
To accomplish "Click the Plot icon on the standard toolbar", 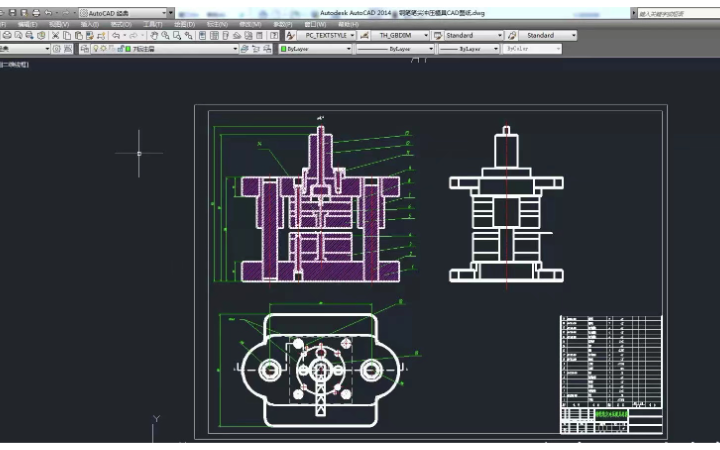I will [7, 35].
